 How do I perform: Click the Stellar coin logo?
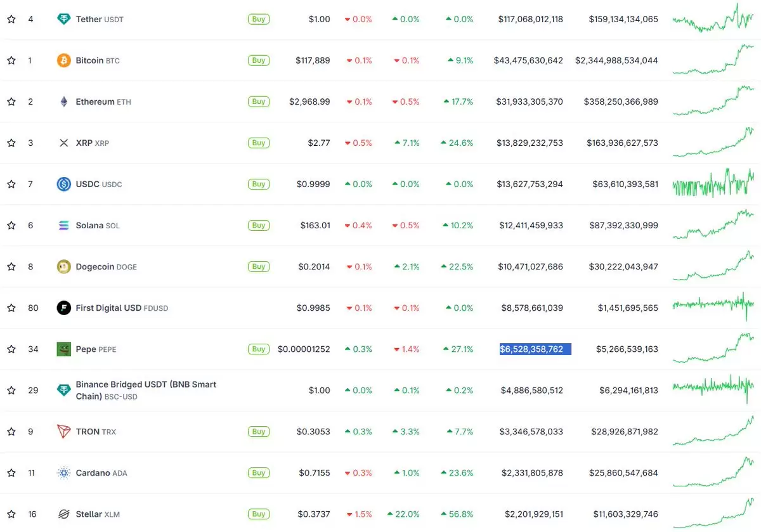(63, 514)
